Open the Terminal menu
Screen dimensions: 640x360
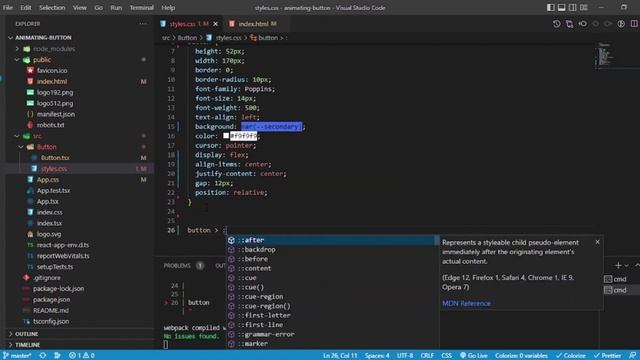142,7
